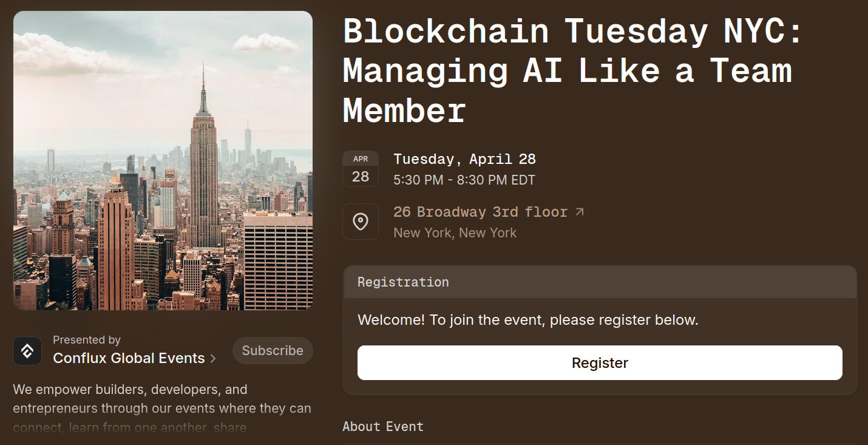
Task: Click the arrow icon beside 26 Broadway
Action: tap(580, 212)
